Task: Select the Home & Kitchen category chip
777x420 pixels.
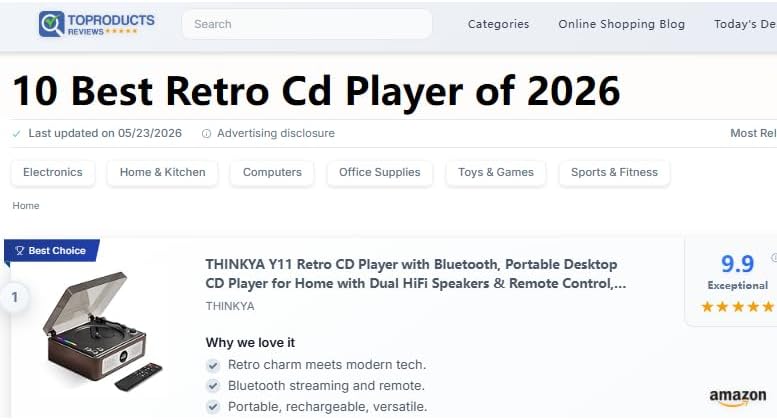Action: (x=163, y=172)
